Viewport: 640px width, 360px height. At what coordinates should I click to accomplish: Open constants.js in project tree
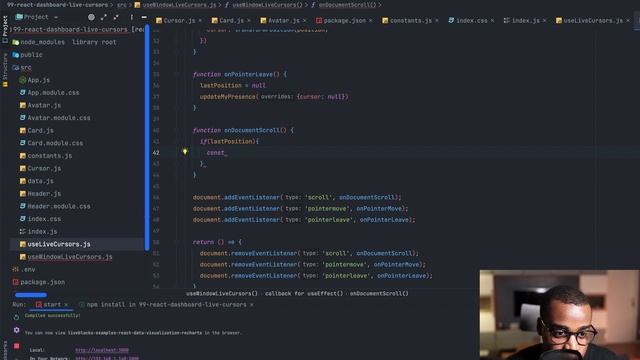49,156
